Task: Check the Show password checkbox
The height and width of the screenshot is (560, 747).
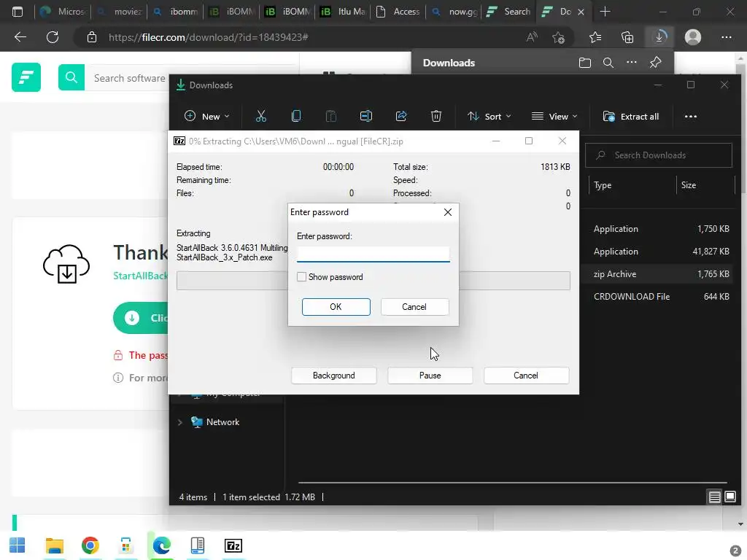Action: 301,276
